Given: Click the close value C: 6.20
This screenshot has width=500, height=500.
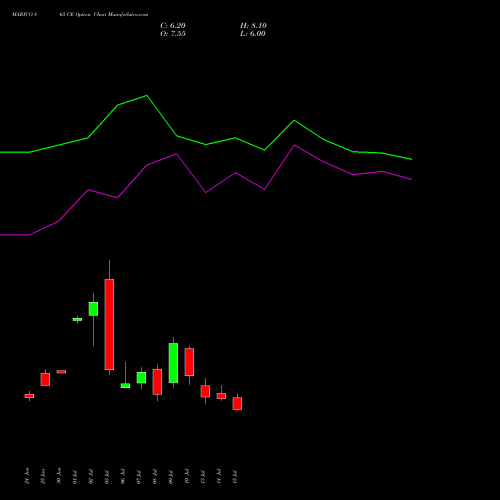Looking at the screenshot, I should 173,26.
